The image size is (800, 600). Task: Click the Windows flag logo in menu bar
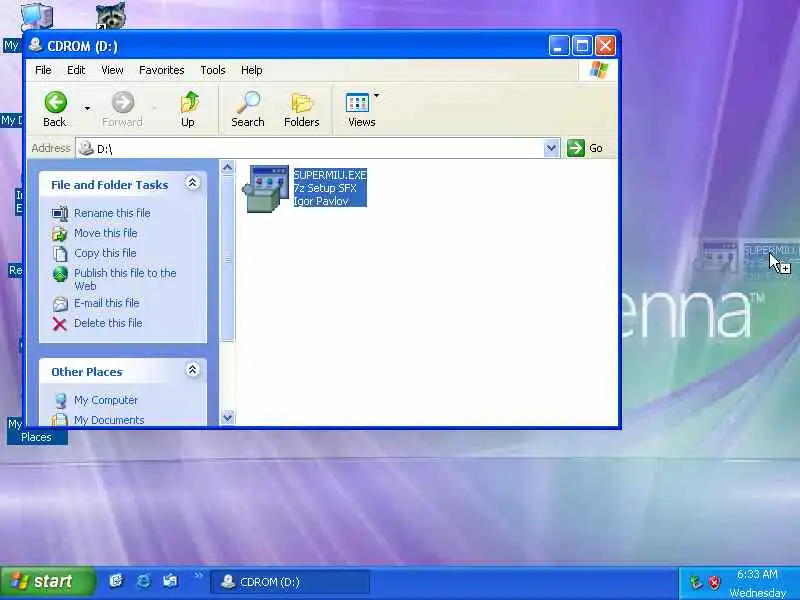(598, 70)
